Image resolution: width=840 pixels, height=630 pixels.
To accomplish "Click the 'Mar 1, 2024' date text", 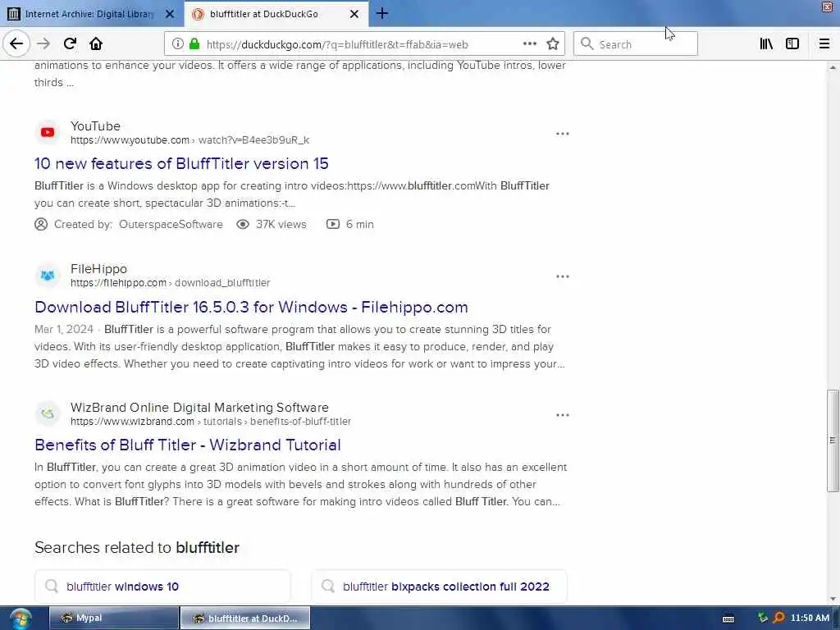I will [64, 330].
